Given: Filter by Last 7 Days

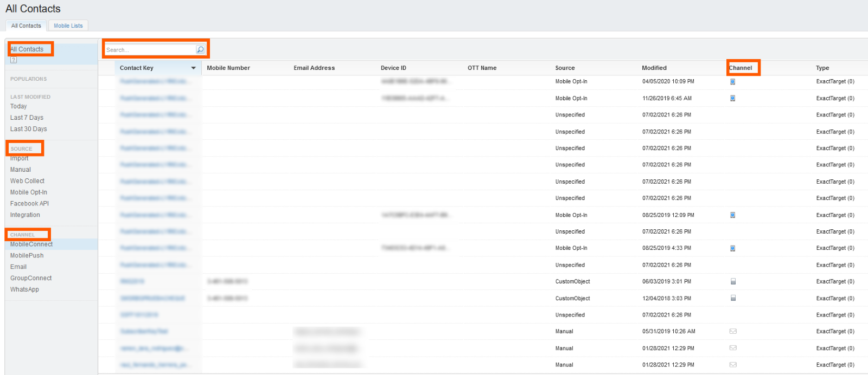Looking at the screenshot, I should [27, 118].
